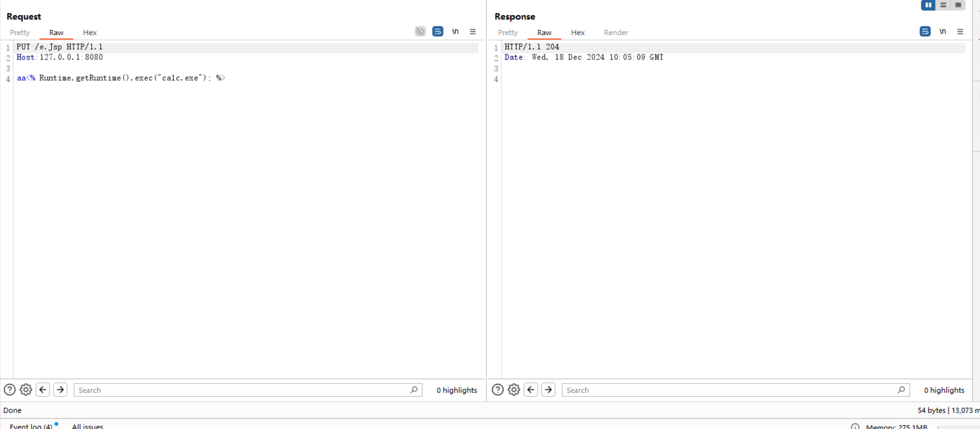Toggle word wrap in Response viewer
The width and height of the screenshot is (980, 429).
[925, 32]
